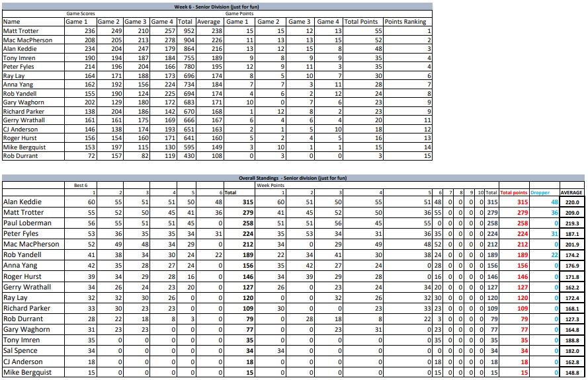Viewport: 588px width, 380px height.
Task: Select Gary Waghorn's overall average 164.8
Action: (x=572, y=330)
